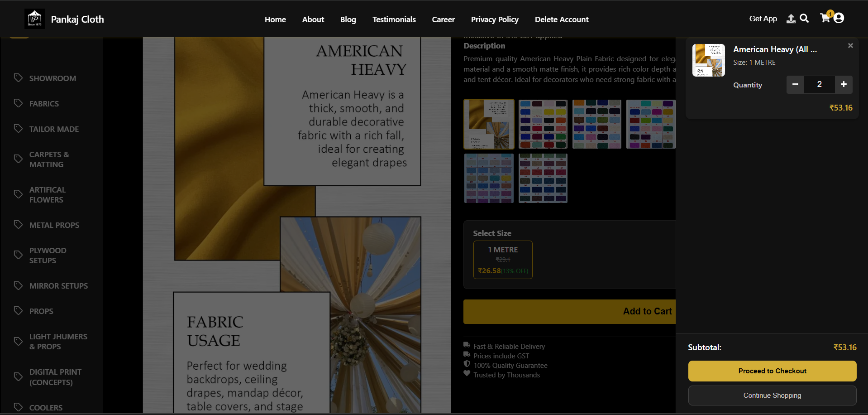Decrease quantity with the minus button
The width and height of the screenshot is (868, 415).
tap(795, 84)
